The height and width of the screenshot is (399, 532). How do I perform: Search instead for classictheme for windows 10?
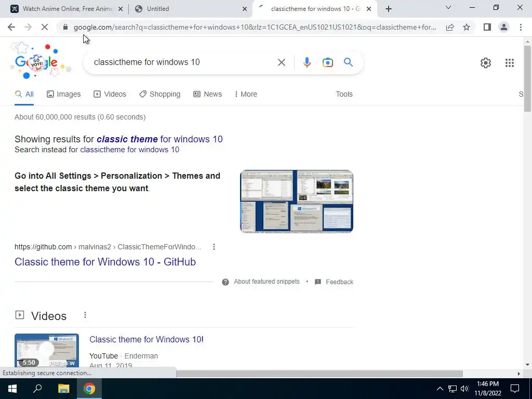129,150
